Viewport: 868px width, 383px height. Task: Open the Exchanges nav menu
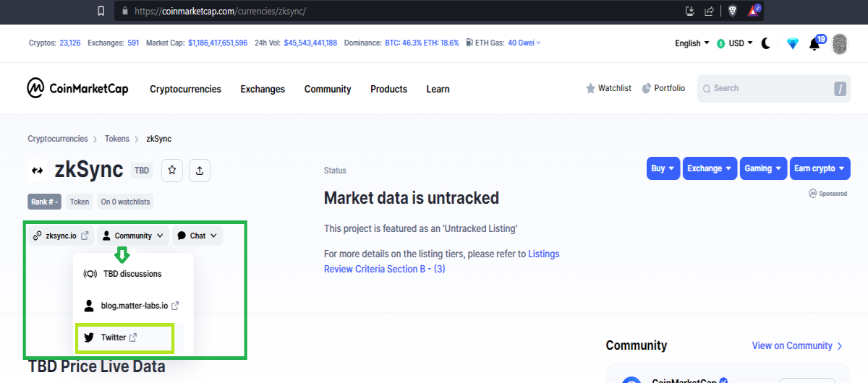(263, 90)
